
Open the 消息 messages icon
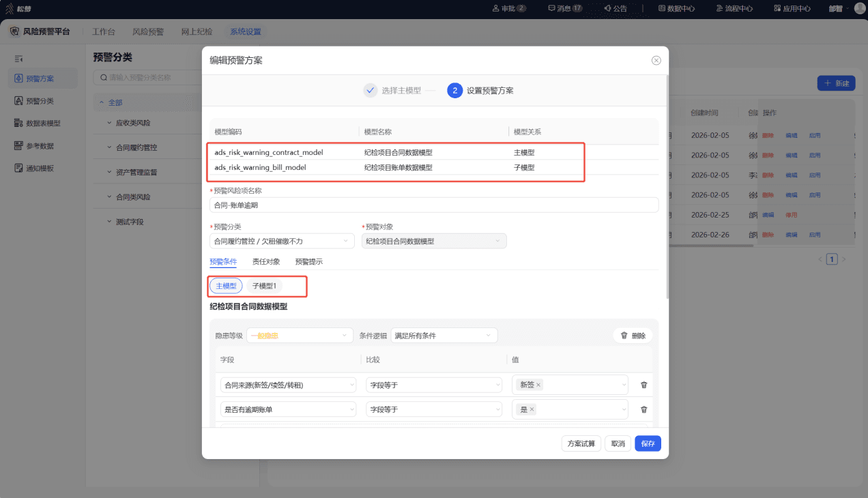pyautogui.click(x=551, y=8)
